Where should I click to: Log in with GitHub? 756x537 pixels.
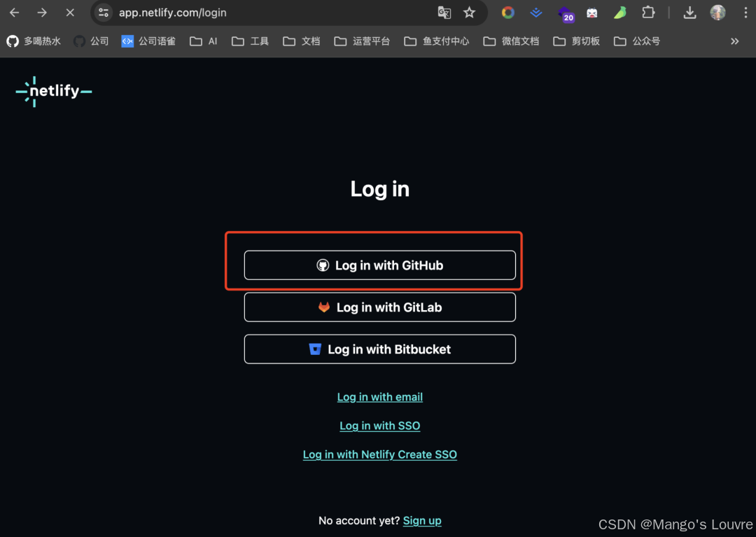click(379, 265)
